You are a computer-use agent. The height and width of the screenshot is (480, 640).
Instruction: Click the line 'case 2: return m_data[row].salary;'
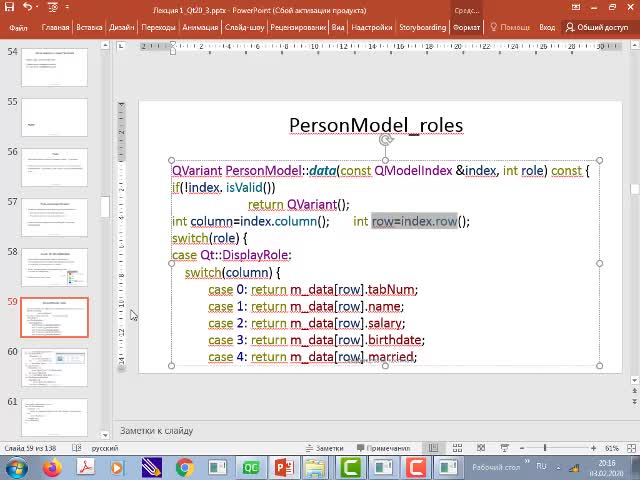tap(307, 323)
